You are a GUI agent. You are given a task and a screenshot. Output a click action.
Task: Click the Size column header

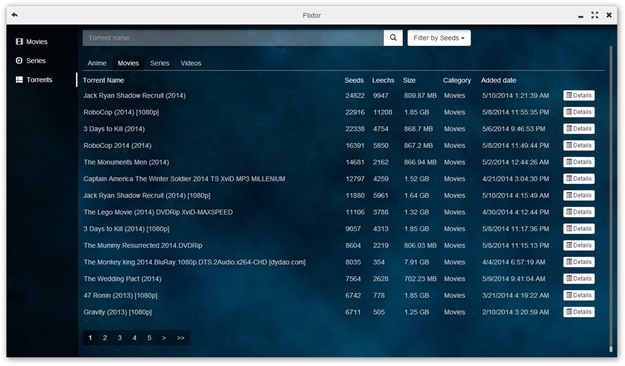click(x=409, y=80)
